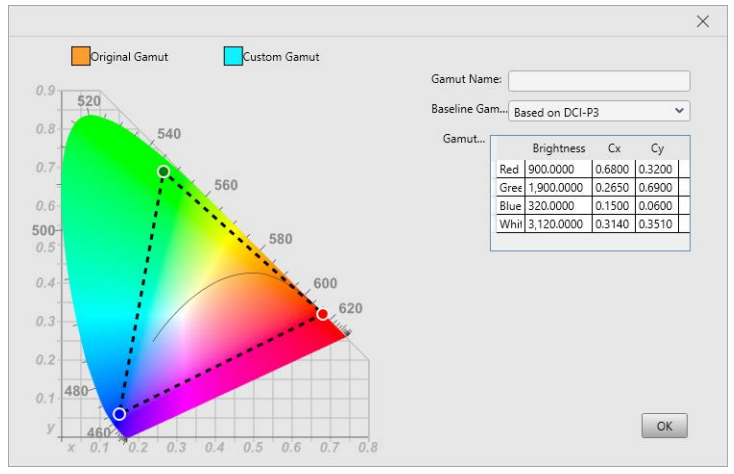The image size is (734, 474).
Task: Click the cyan Custom Gamut swatch
Action: (x=233, y=56)
